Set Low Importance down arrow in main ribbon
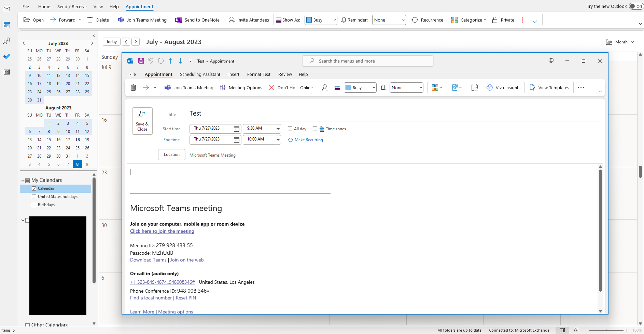644x334 pixels. [535, 20]
